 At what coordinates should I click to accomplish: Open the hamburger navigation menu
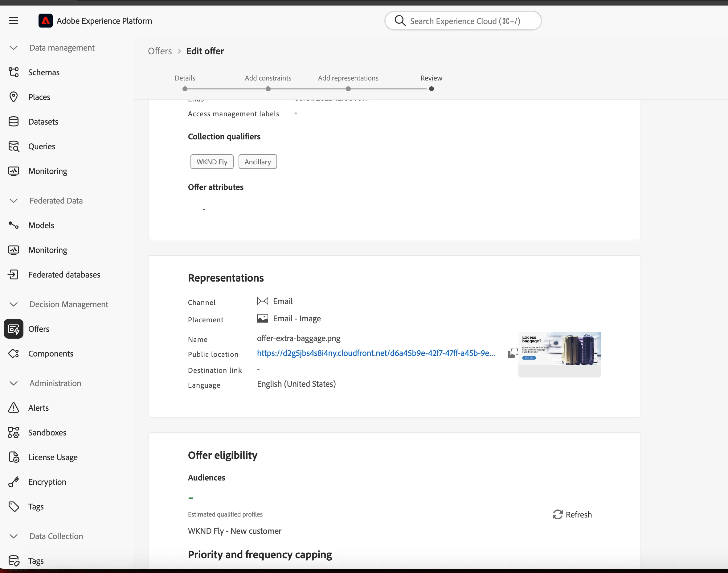(14, 21)
